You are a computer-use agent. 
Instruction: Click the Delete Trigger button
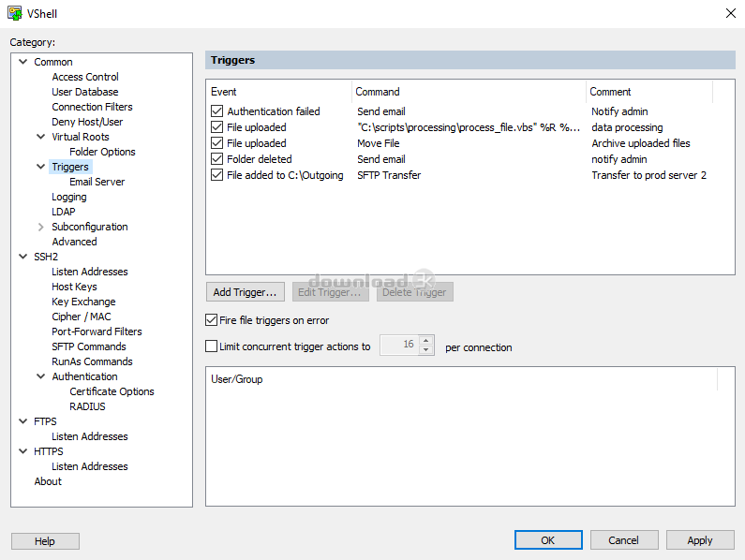[x=415, y=292]
